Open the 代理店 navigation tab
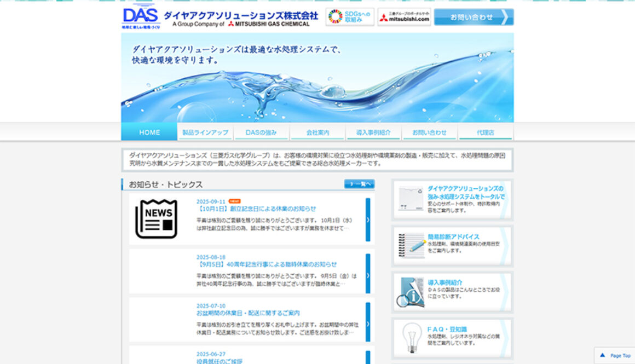The height and width of the screenshot is (364, 635). point(485,132)
